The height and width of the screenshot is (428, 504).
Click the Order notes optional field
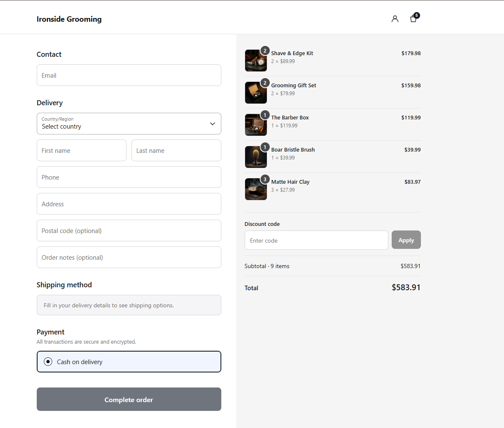[129, 257]
